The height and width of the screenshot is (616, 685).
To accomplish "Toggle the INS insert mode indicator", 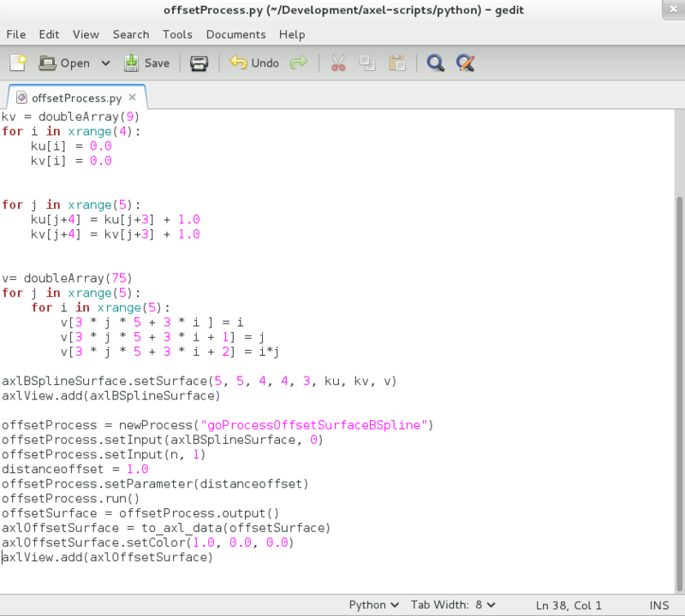I will pyautogui.click(x=658, y=605).
